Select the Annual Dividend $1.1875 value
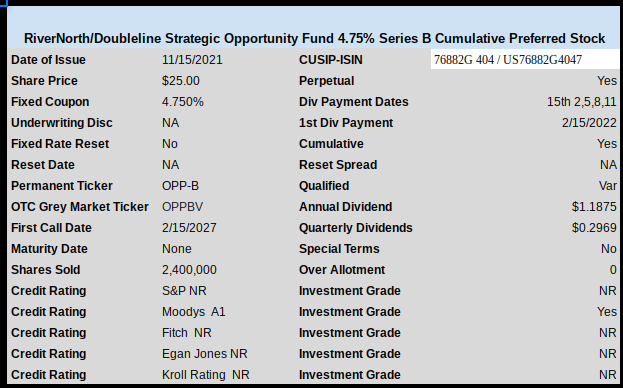The width and height of the screenshot is (623, 388). coord(594,207)
